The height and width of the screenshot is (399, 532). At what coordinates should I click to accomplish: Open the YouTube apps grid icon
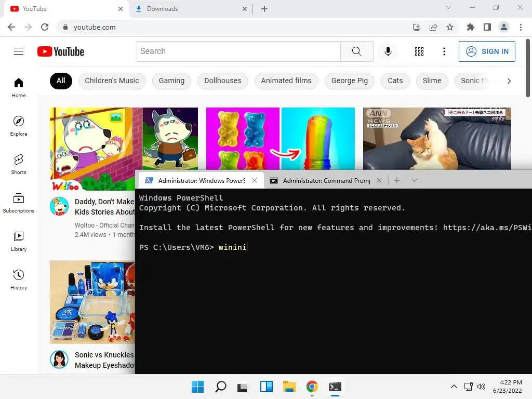tap(419, 51)
